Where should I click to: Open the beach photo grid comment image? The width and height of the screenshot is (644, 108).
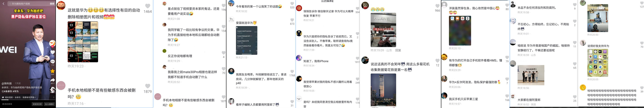[x=83, y=42]
